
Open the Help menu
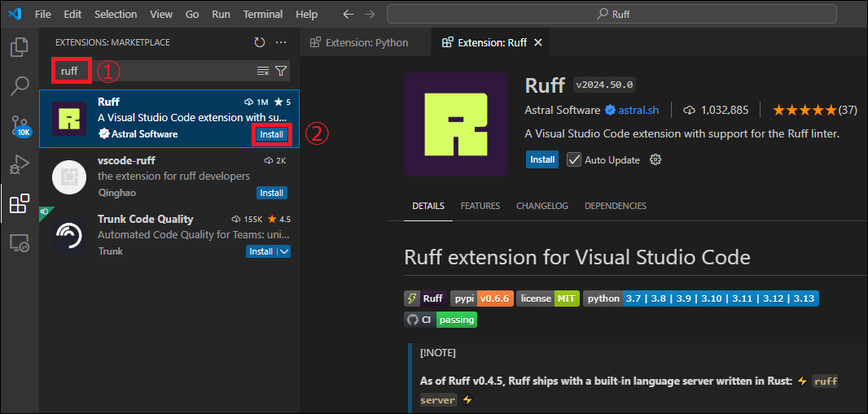pos(307,15)
